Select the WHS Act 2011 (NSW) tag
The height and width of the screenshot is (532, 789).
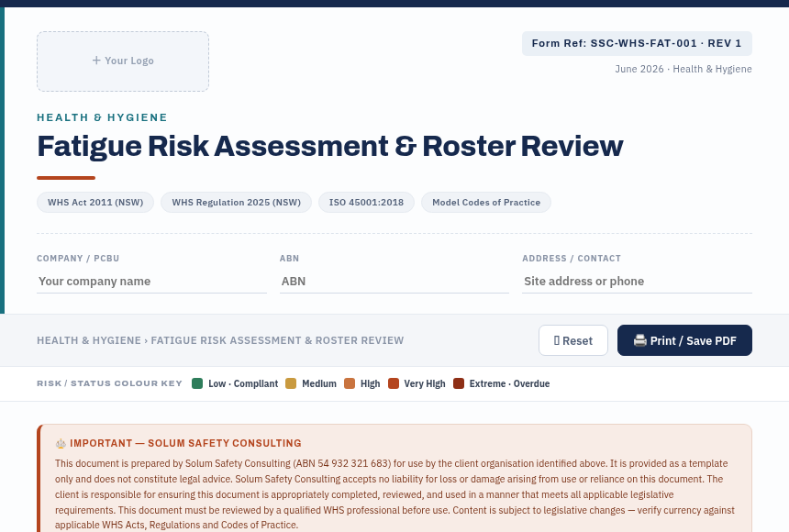coord(95,203)
